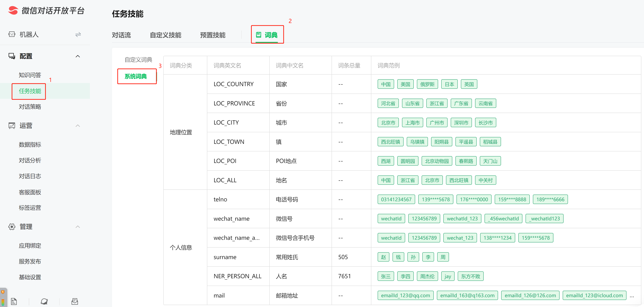Click the LOC_POI dictionary name
The height and width of the screenshot is (307, 644).
coord(225,161)
